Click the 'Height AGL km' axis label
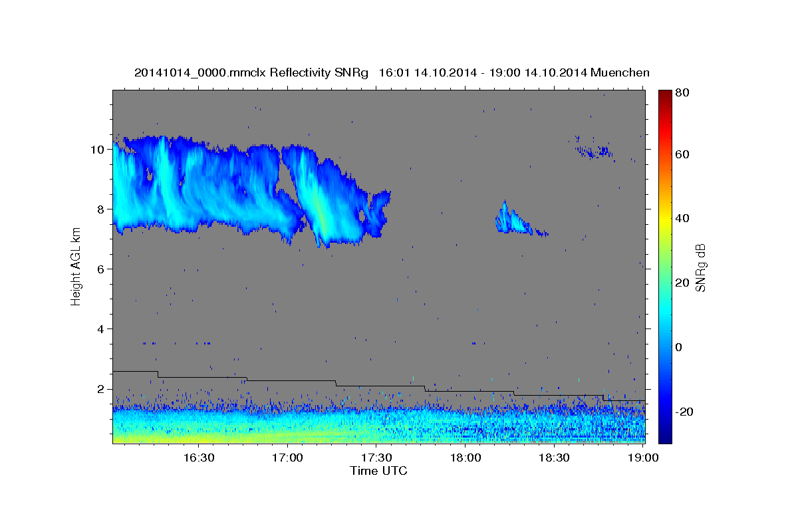The height and width of the screenshot is (532, 798). (76, 266)
